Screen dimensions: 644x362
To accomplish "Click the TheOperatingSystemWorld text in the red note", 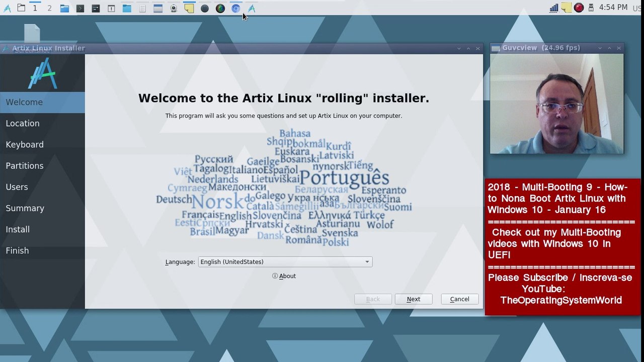I will click(x=561, y=300).
